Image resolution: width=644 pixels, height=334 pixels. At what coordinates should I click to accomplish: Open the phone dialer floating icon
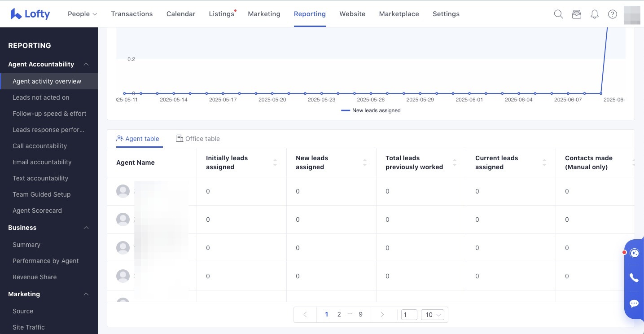(634, 278)
